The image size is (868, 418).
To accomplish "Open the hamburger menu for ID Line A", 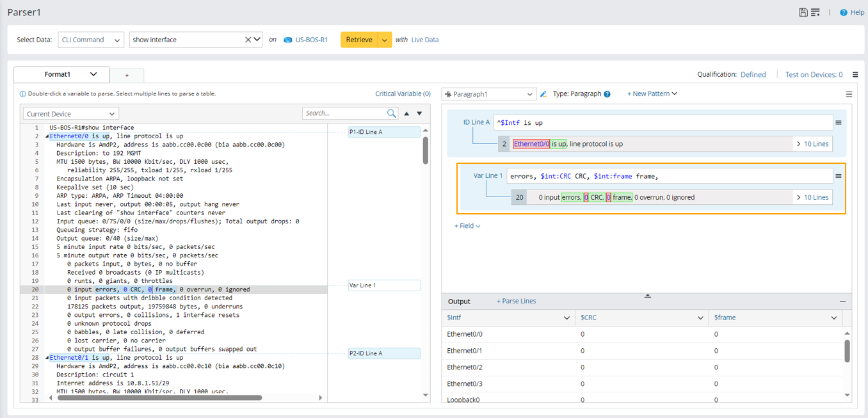I will tap(838, 122).
